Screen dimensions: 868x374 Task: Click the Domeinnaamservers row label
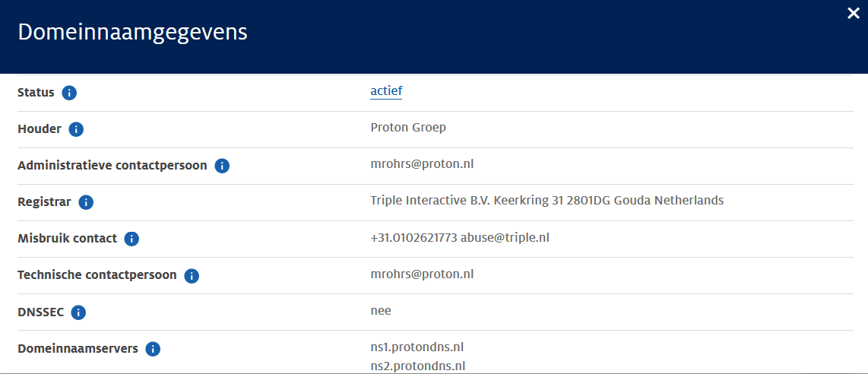(78, 349)
